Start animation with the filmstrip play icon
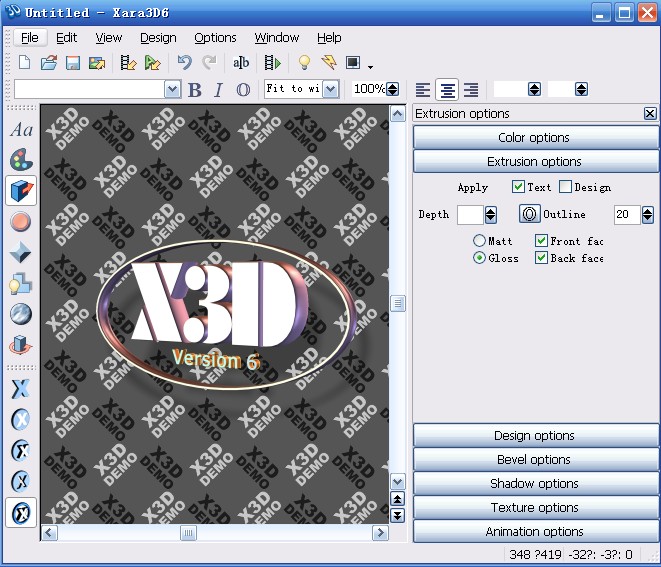 point(272,63)
